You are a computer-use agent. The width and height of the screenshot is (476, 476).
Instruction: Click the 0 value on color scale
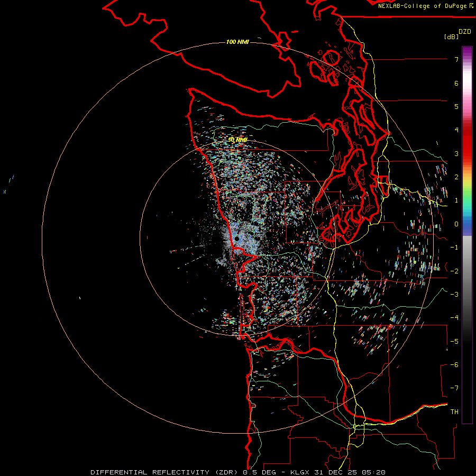point(456,224)
